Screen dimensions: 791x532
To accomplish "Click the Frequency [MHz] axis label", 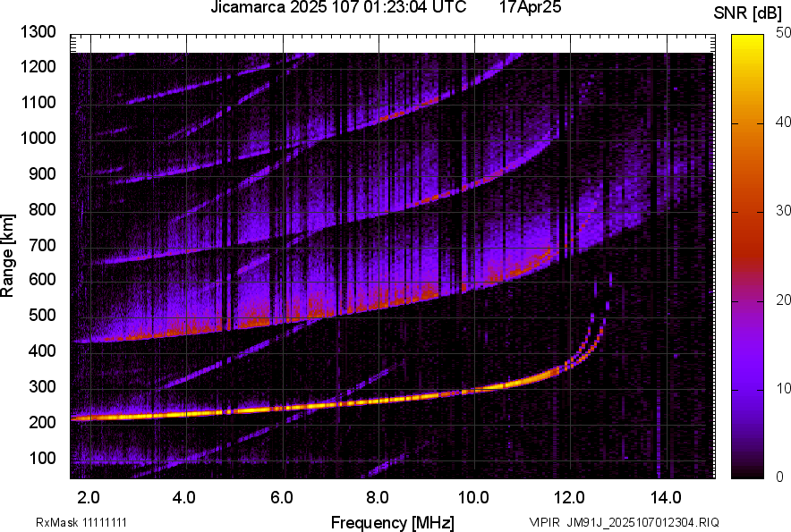I will [x=392, y=521].
